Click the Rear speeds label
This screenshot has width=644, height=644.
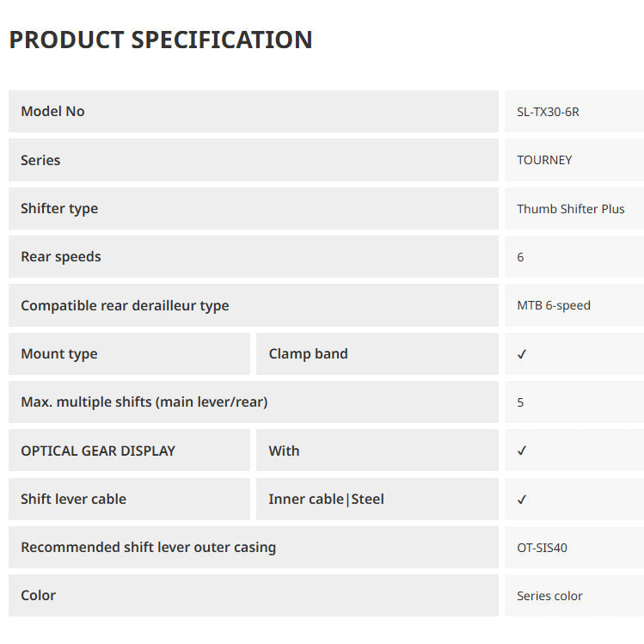point(61,257)
